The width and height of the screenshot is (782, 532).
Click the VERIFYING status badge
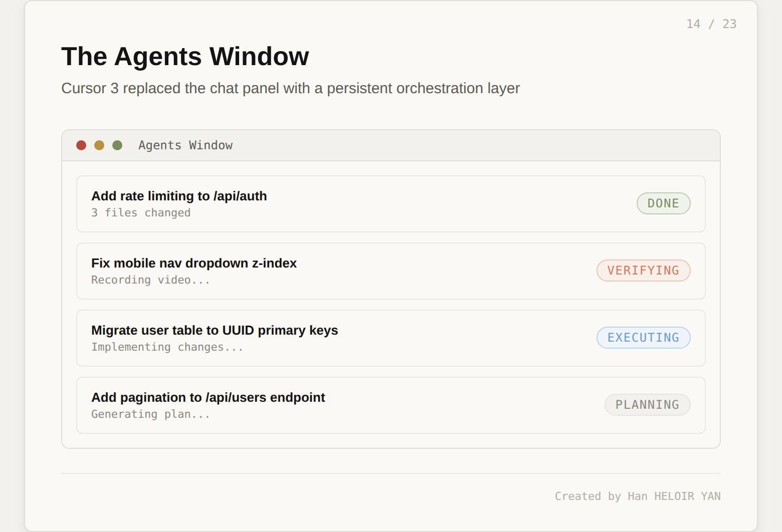pos(643,271)
